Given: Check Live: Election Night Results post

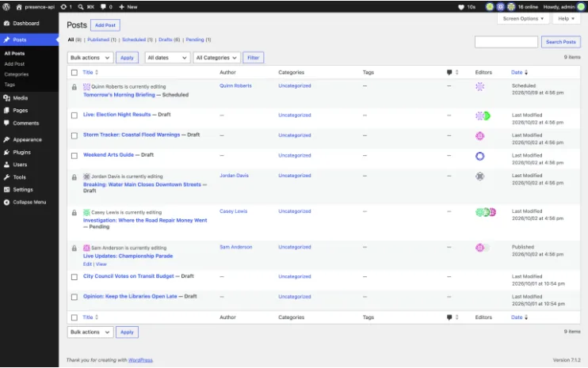Looking at the screenshot, I should click(x=74, y=116).
